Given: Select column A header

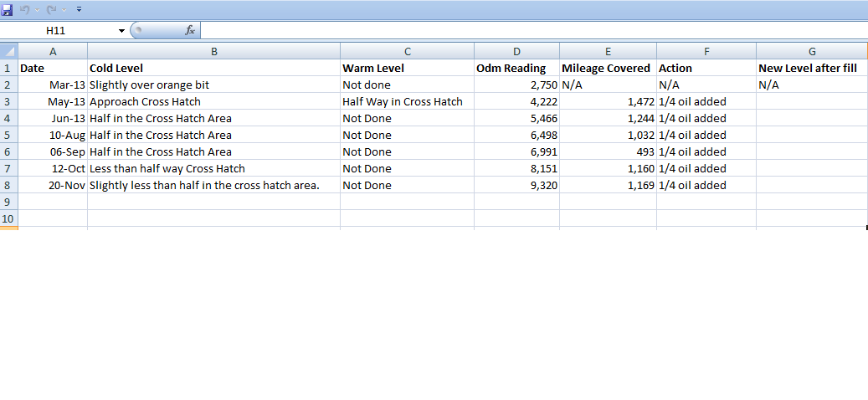Looking at the screenshot, I should point(53,51).
